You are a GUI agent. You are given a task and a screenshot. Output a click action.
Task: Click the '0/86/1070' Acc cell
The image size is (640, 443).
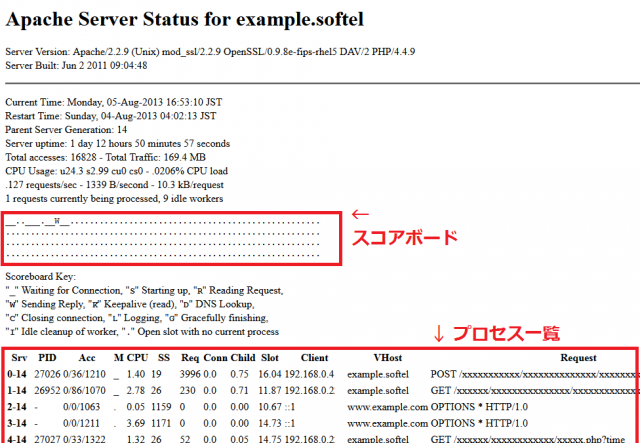click(x=84, y=391)
